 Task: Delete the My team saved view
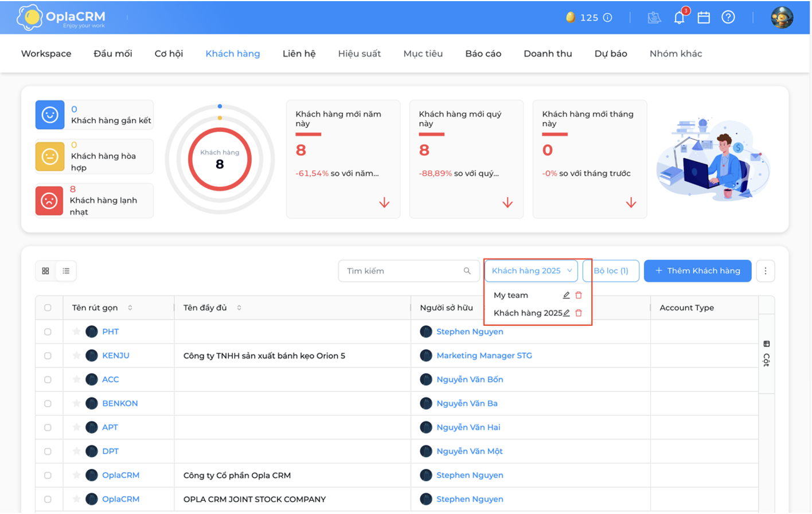click(x=579, y=295)
